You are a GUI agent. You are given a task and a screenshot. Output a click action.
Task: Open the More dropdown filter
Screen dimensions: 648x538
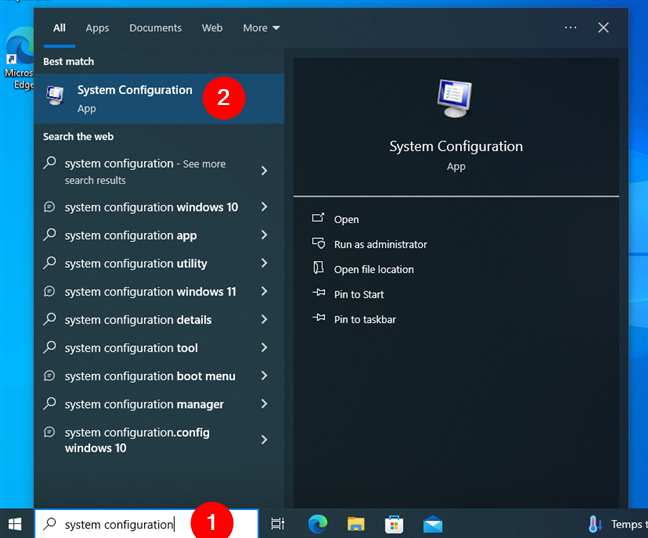click(x=261, y=28)
